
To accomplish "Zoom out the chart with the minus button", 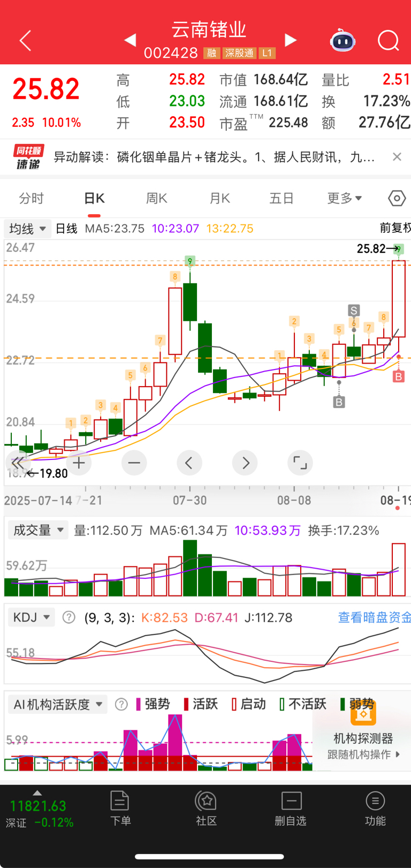I will click(134, 463).
